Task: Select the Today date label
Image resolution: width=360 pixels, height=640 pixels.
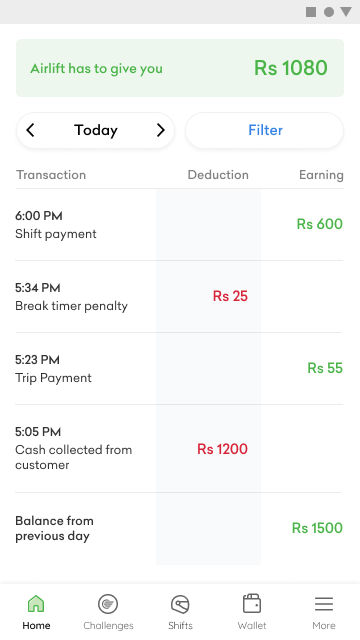Action: [96, 130]
